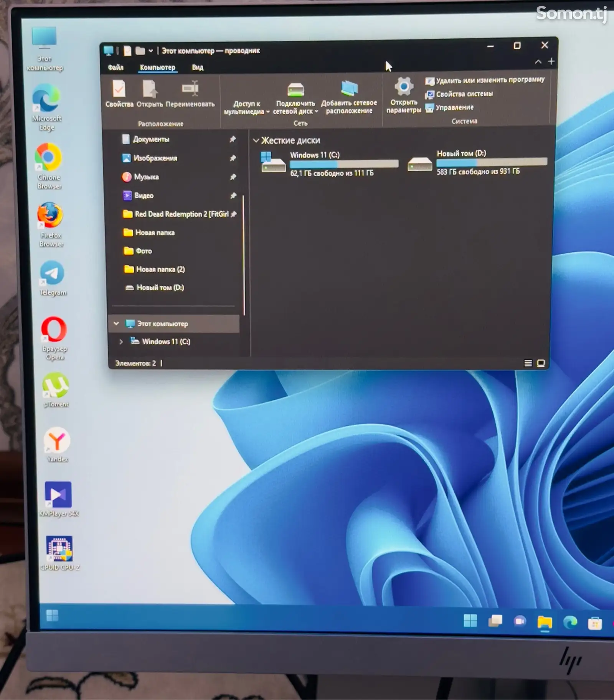Screen dimensions: 614x700
Task: Click Manage (Управление) in ribbon
Action: pos(449,107)
